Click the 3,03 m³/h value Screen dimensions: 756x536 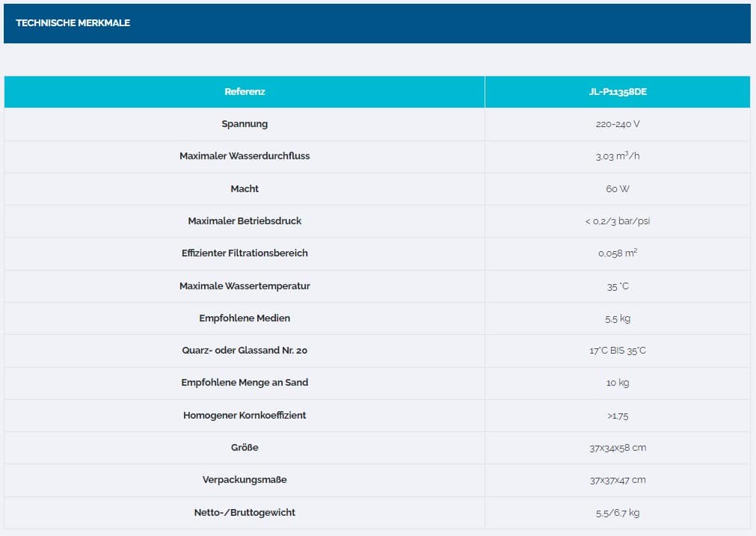coord(617,156)
